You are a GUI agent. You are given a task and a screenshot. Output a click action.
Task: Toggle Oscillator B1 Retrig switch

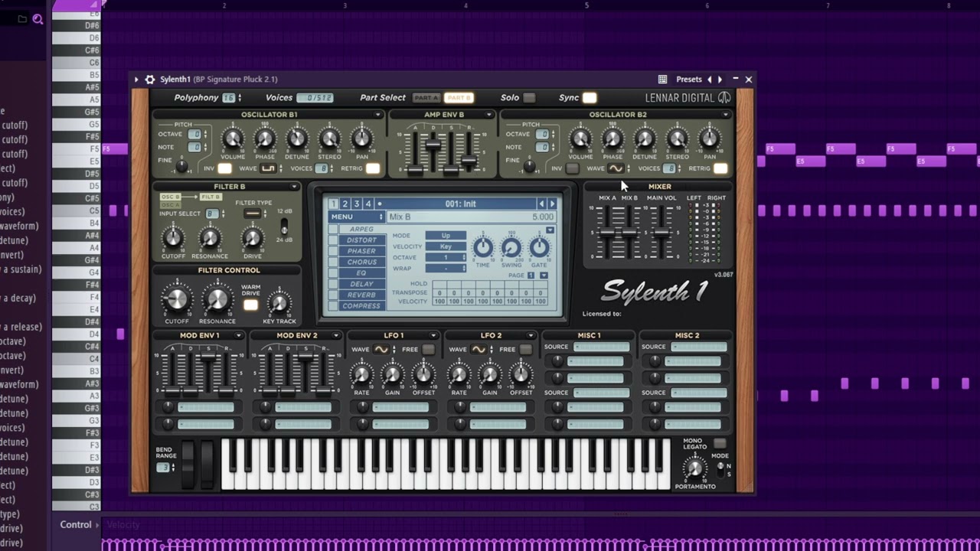[x=373, y=168]
